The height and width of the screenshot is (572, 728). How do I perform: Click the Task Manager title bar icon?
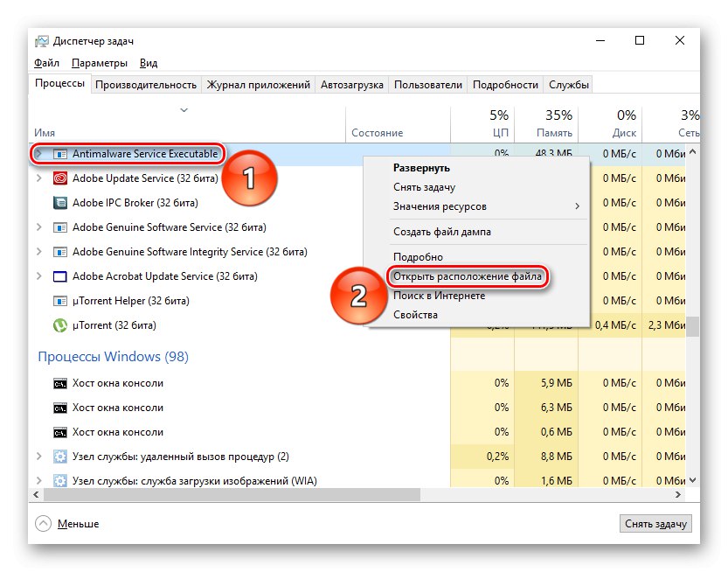(x=41, y=41)
